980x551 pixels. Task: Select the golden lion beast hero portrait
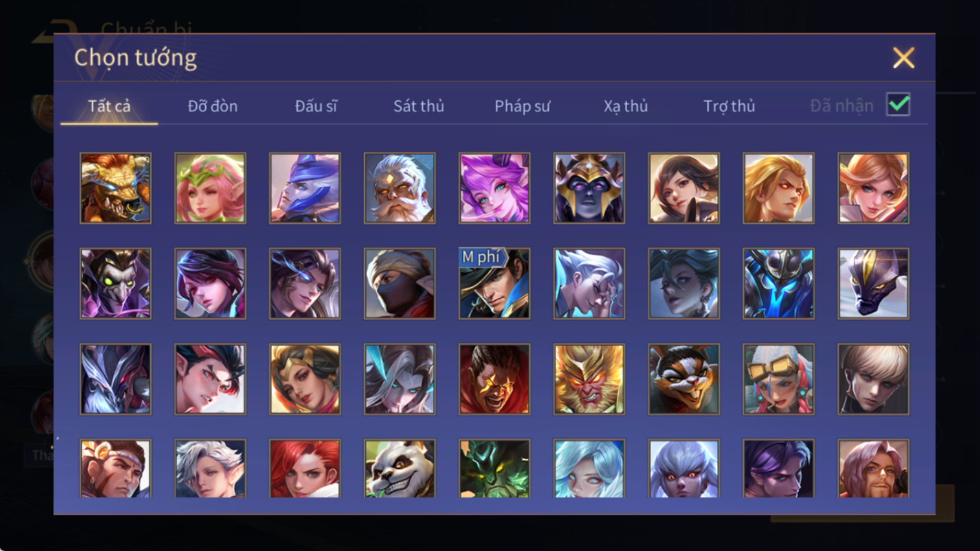[x=115, y=188]
